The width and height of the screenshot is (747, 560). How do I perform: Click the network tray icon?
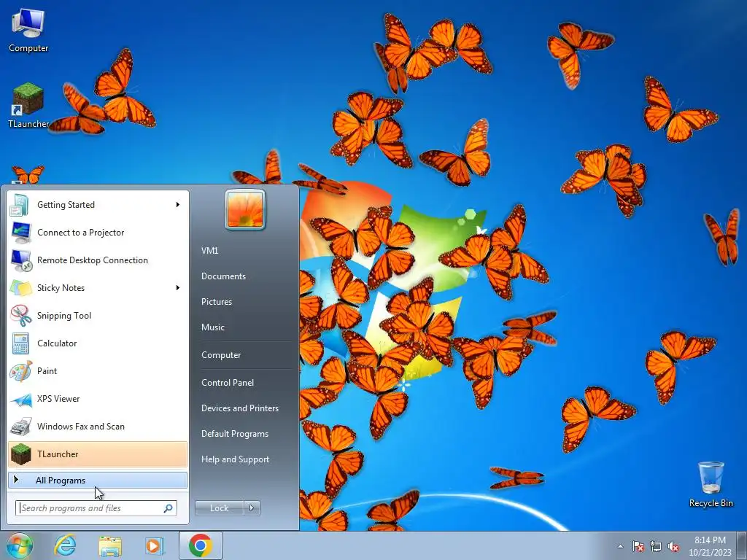coord(656,546)
